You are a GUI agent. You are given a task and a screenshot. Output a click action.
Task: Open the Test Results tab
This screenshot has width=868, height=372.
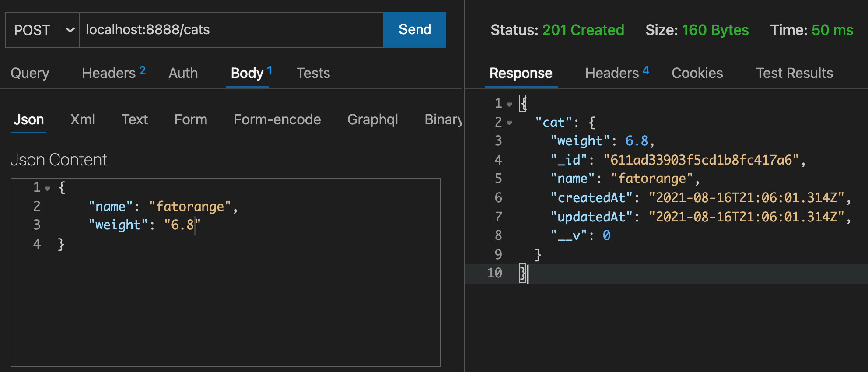[x=794, y=73]
